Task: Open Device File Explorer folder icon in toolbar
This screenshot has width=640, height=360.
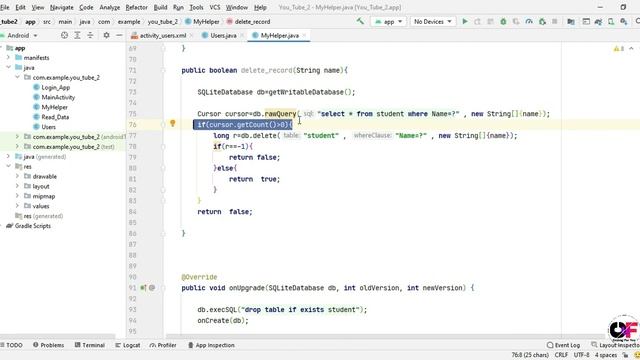Action: pos(571,22)
